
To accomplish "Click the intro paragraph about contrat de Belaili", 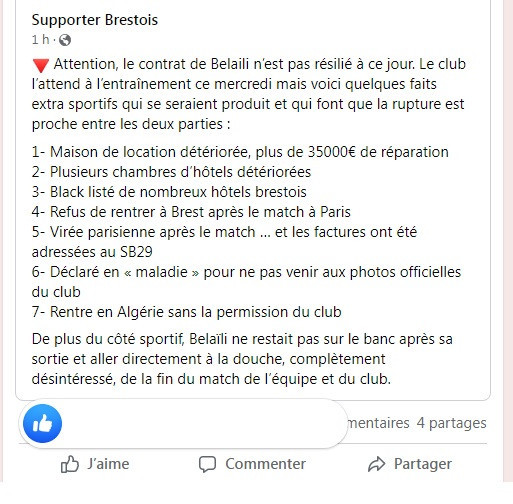I will click(249, 94).
